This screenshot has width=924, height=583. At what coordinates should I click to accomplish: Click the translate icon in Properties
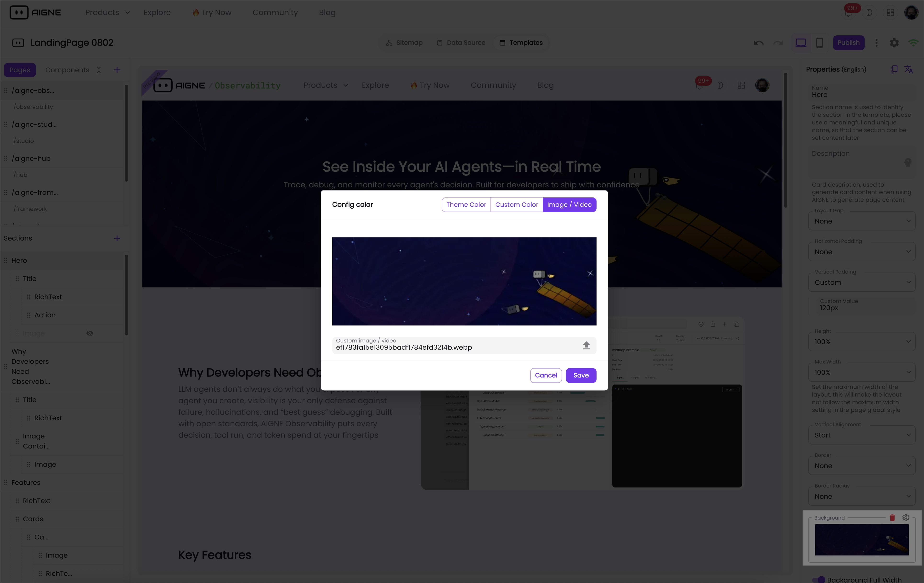[908, 69]
